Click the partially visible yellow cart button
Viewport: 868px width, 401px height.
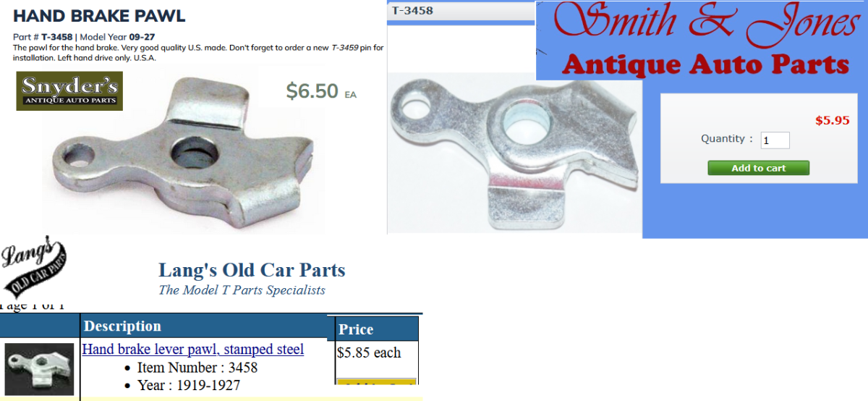(x=377, y=381)
